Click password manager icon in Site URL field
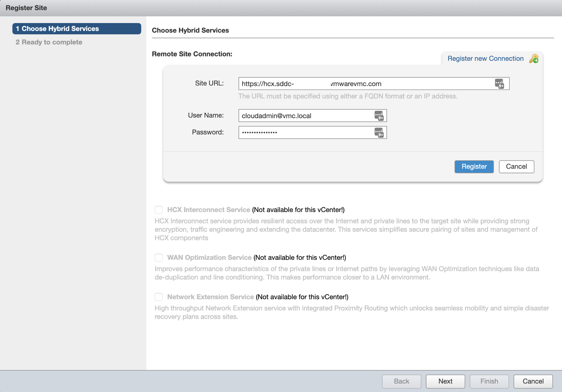Screen dimensions: 562x392 tap(499, 84)
